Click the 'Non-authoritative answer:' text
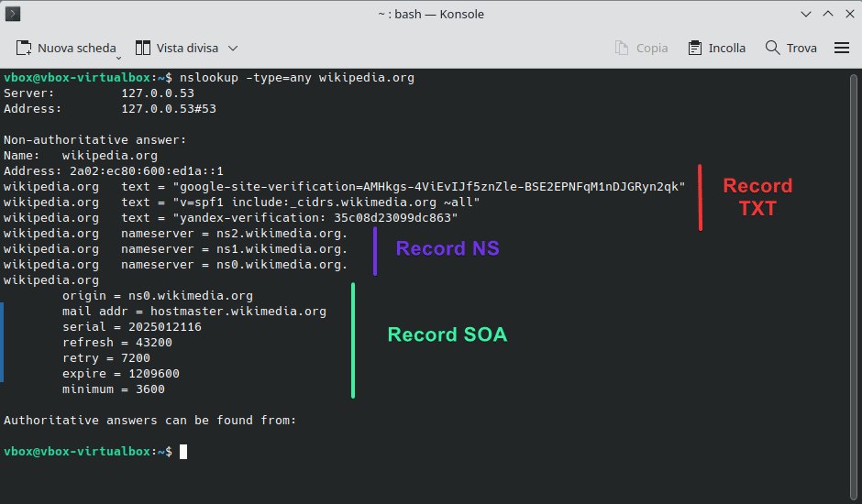 coord(95,140)
